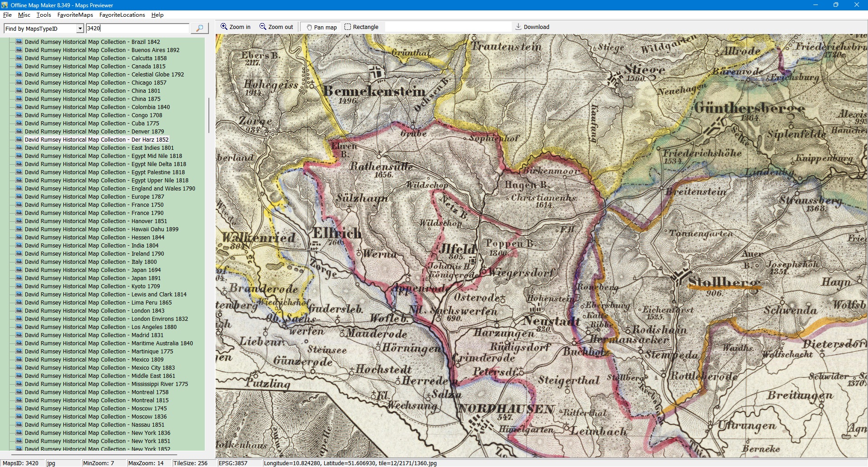This screenshot has height=467, width=868.
Task: Select the London 1843 map entry
Action: (x=94, y=311)
